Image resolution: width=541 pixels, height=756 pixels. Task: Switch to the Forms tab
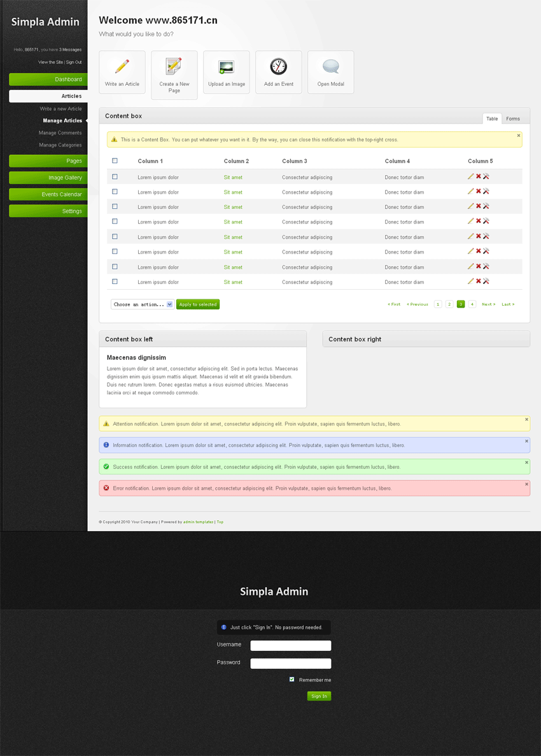[512, 118]
